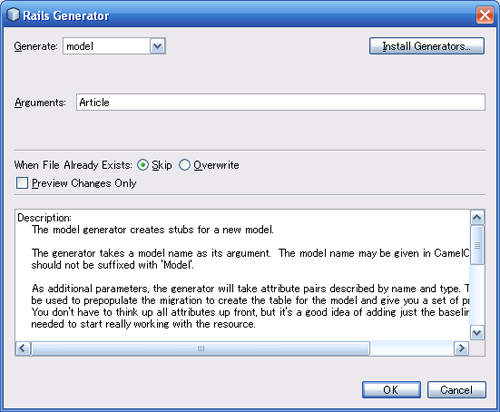Click Install Generators... button
The width and height of the screenshot is (500, 412).
tap(427, 46)
